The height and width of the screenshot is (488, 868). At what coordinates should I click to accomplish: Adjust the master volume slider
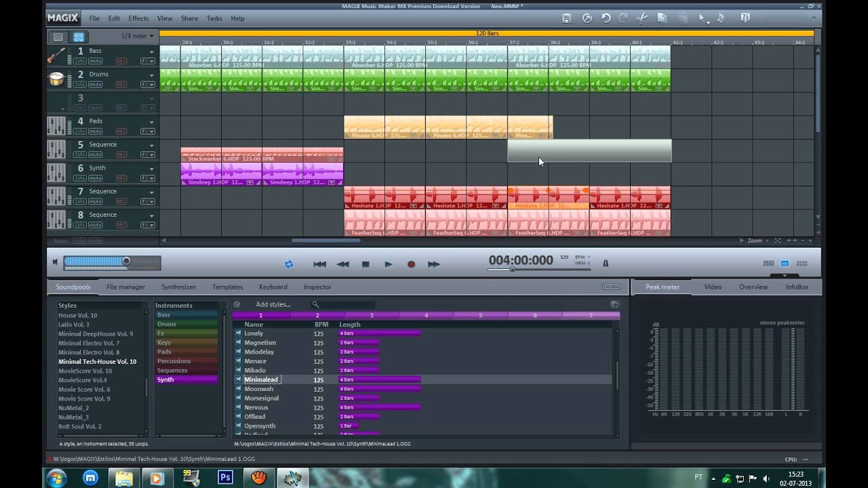click(x=112, y=262)
